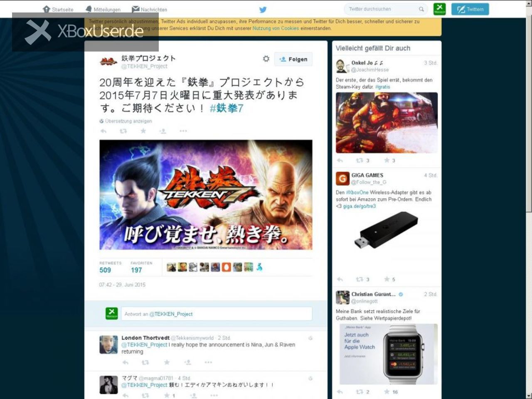Favorite Christian's tweet with 16 stars

[387, 392]
